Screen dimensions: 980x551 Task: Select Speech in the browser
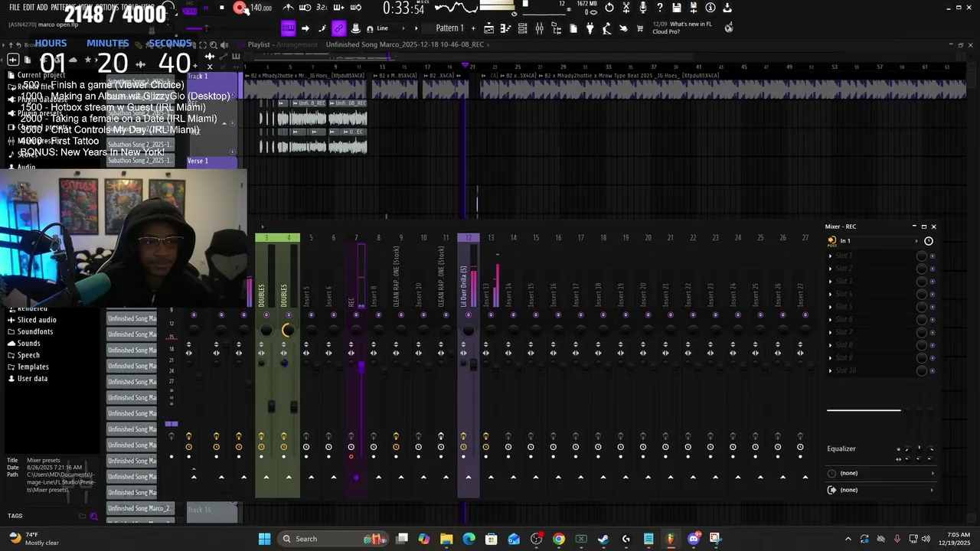pyautogui.click(x=28, y=355)
